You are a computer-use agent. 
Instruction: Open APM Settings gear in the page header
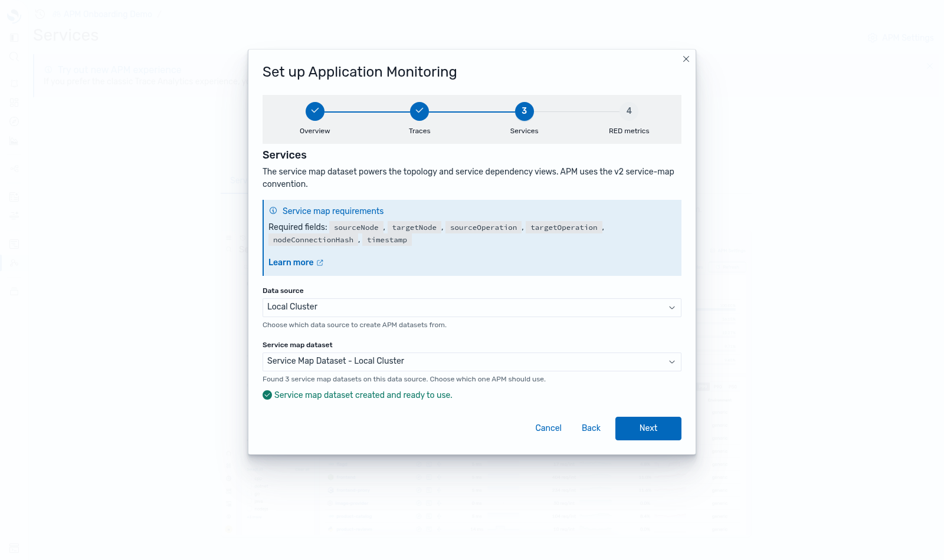tap(873, 38)
